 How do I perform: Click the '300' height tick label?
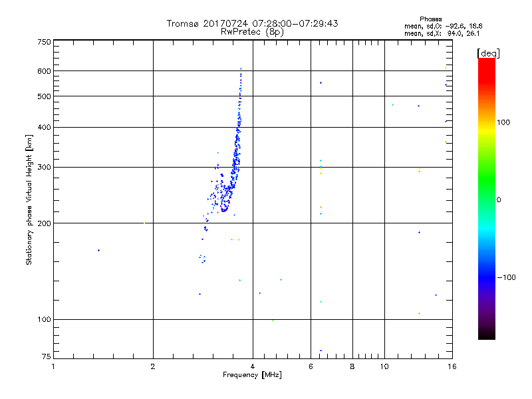coord(44,167)
